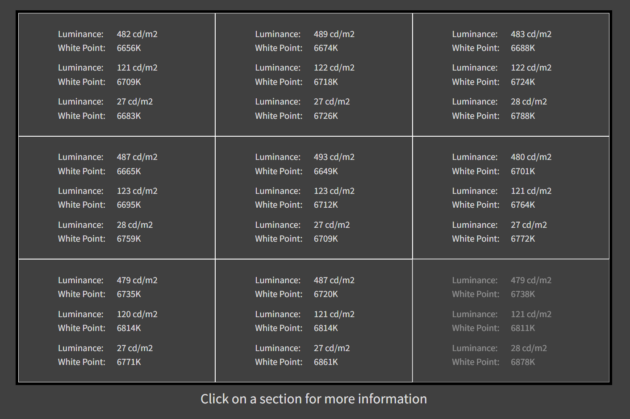
Task: Click the 6764K white point value
Action: tap(523, 205)
